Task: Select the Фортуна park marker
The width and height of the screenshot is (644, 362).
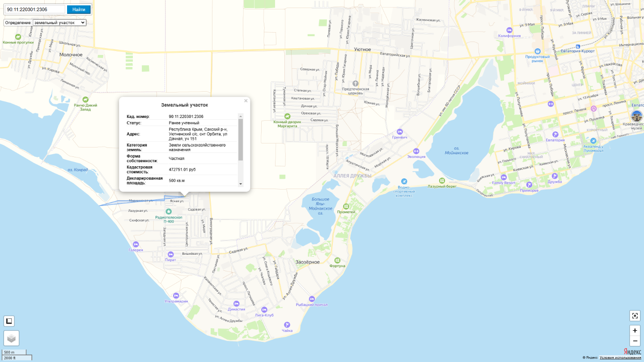Action: (x=337, y=260)
